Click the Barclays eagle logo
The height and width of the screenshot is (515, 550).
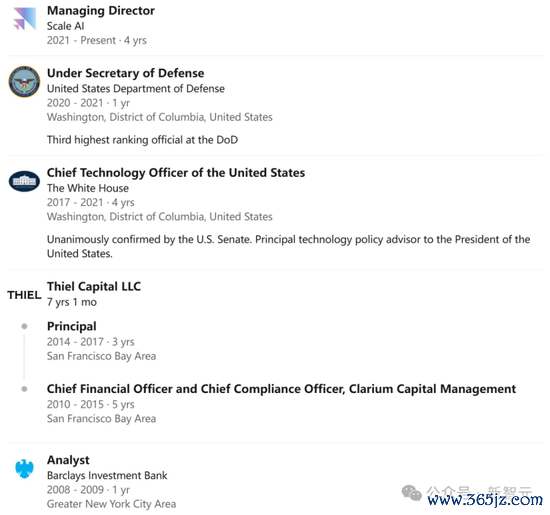tap(24, 469)
